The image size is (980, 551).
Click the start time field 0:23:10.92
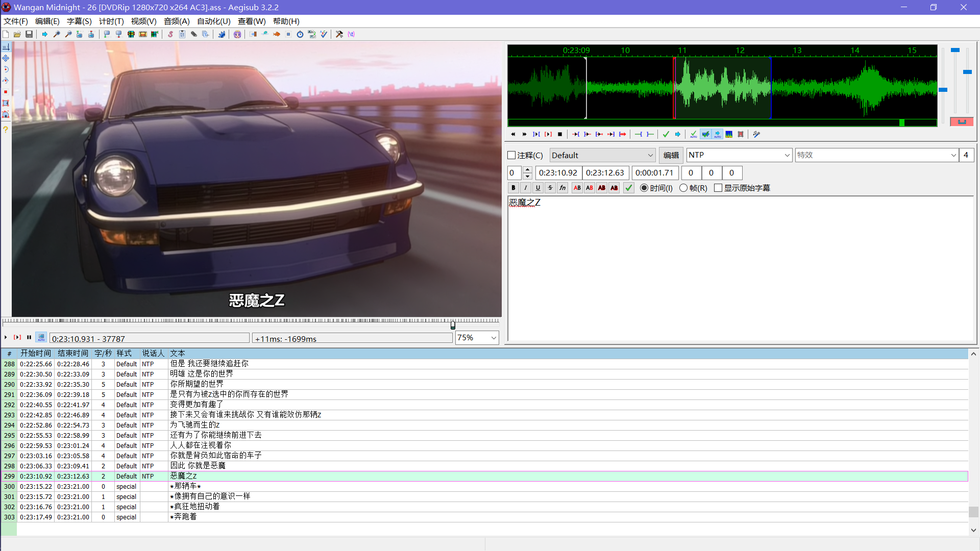coord(558,173)
